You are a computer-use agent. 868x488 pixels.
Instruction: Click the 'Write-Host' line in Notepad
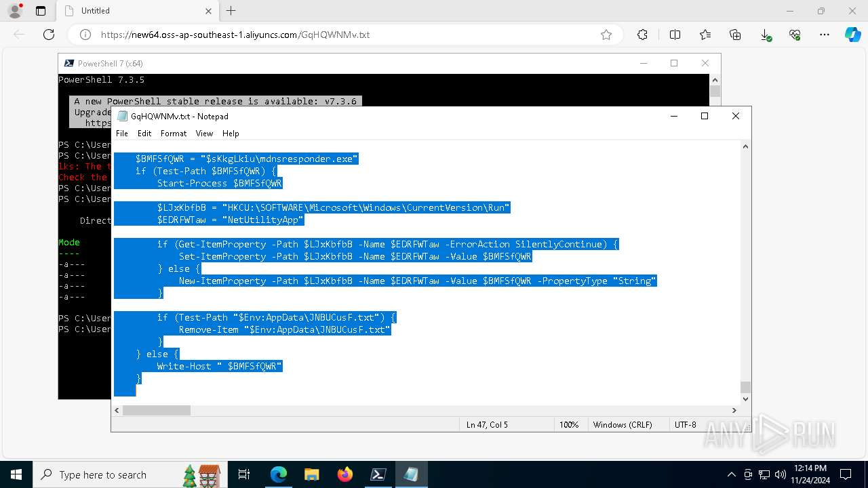[x=220, y=366]
